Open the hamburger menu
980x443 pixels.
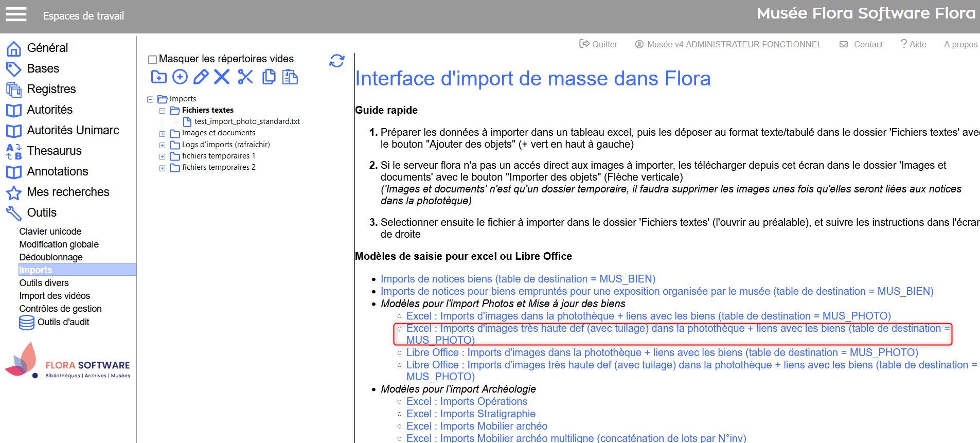(16, 14)
